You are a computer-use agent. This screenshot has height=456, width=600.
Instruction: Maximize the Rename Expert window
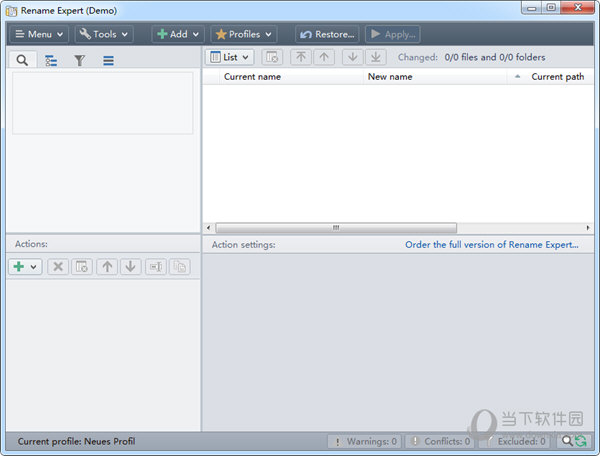click(x=551, y=8)
